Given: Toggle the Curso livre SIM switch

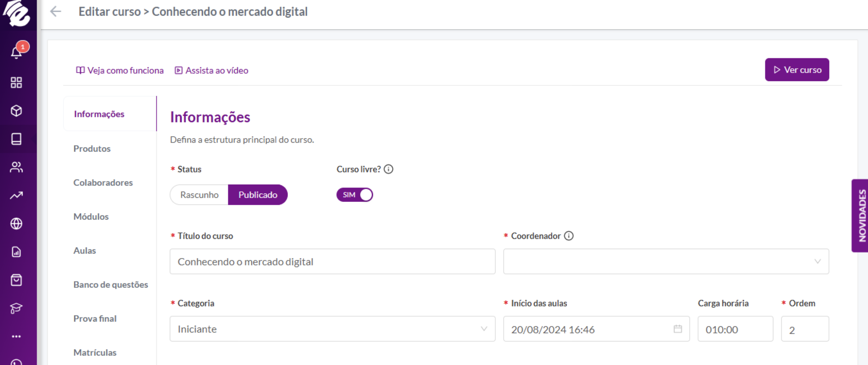Looking at the screenshot, I should 355,195.
